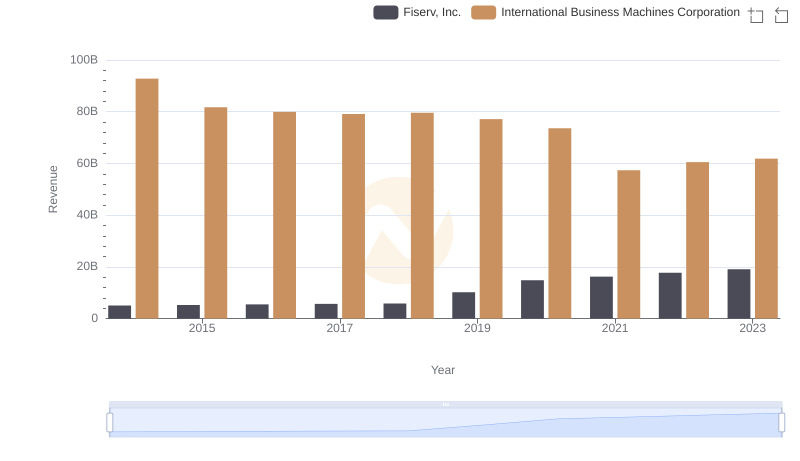The width and height of the screenshot is (800, 461).
Task: Click the IBM bar for 2019
Action: [491, 219]
